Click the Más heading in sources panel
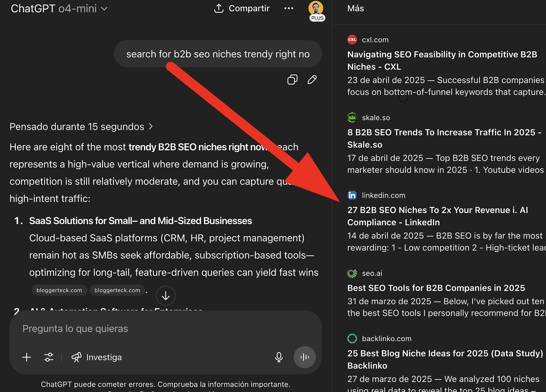The image size is (546, 392). click(356, 9)
